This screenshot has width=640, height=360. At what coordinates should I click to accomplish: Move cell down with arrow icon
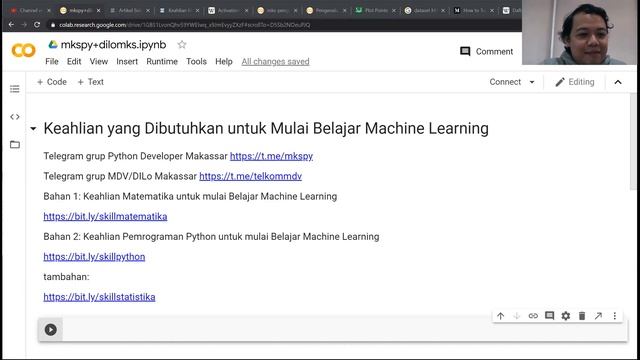517,316
